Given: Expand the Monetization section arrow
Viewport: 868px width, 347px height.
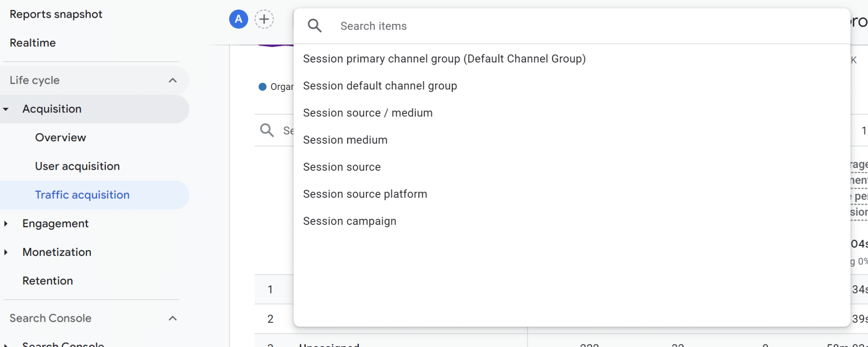Looking at the screenshot, I should pos(6,252).
